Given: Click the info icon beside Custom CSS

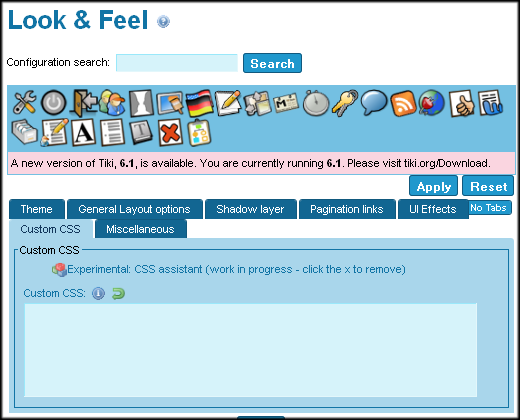Looking at the screenshot, I should [98, 294].
